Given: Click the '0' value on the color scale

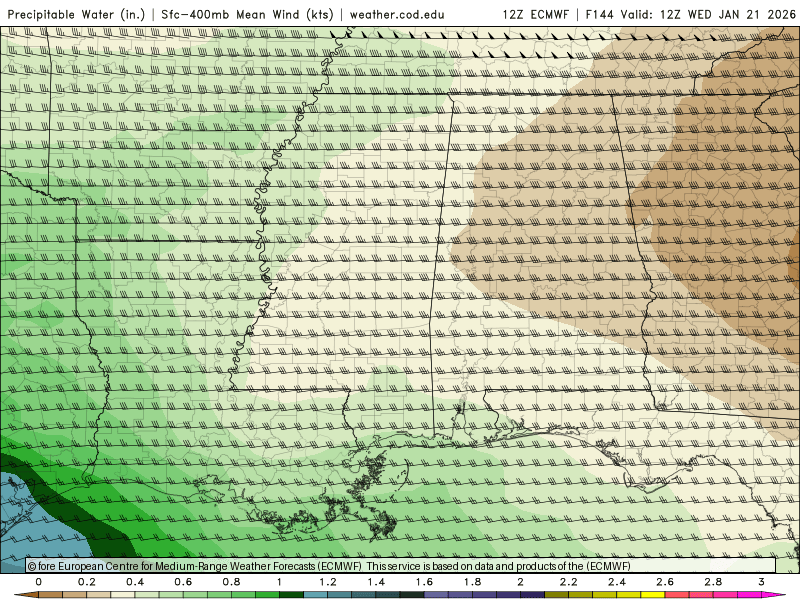Looking at the screenshot, I should 38,582.
